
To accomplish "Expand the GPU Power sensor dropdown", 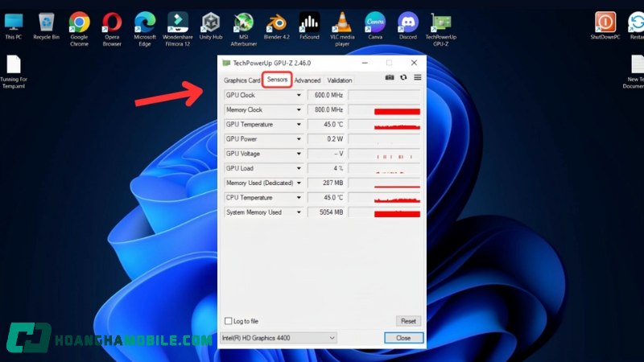I will click(x=299, y=139).
